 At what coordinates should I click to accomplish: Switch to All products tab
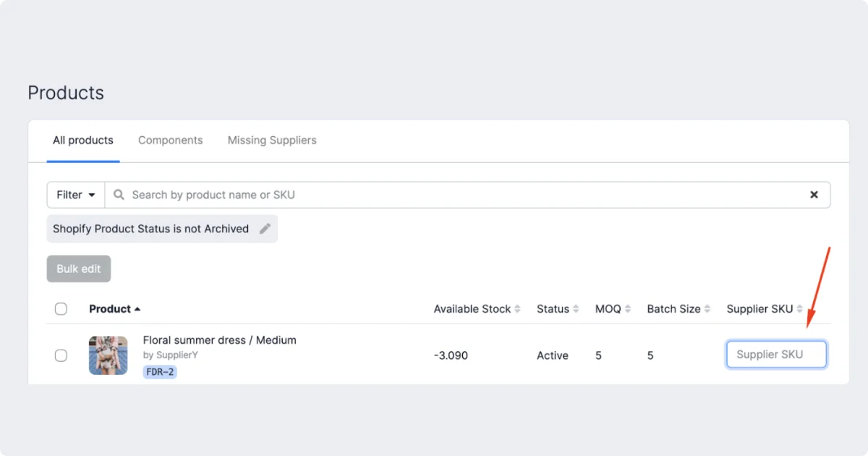click(83, 140)
